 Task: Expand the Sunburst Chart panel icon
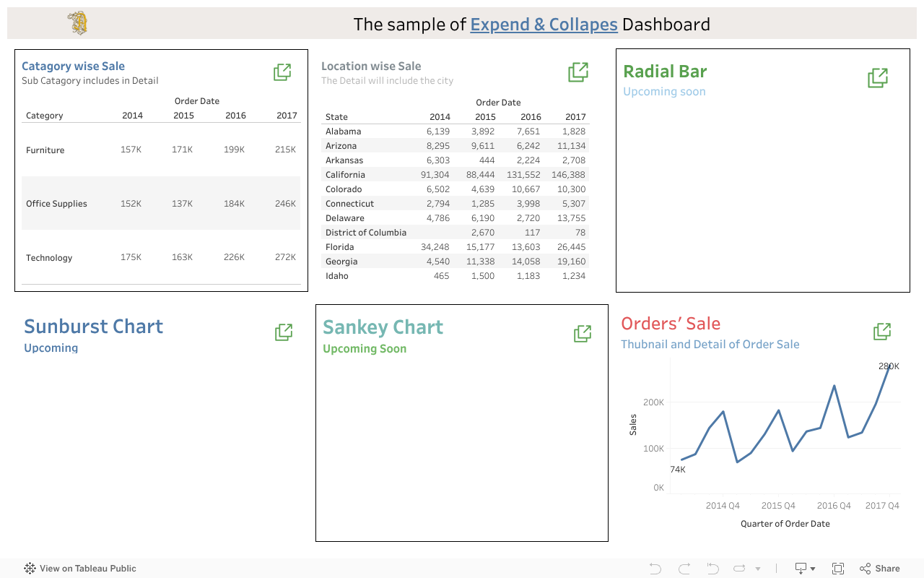click(284, 332)
